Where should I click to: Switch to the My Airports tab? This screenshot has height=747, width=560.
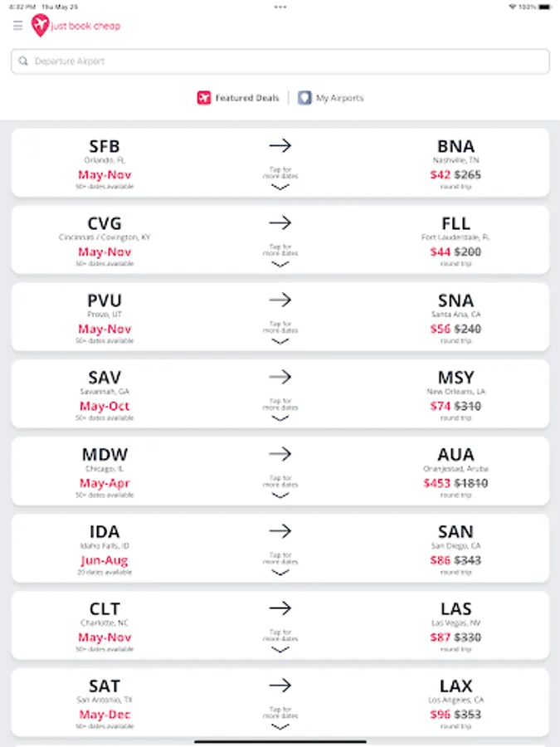(339, 98)
